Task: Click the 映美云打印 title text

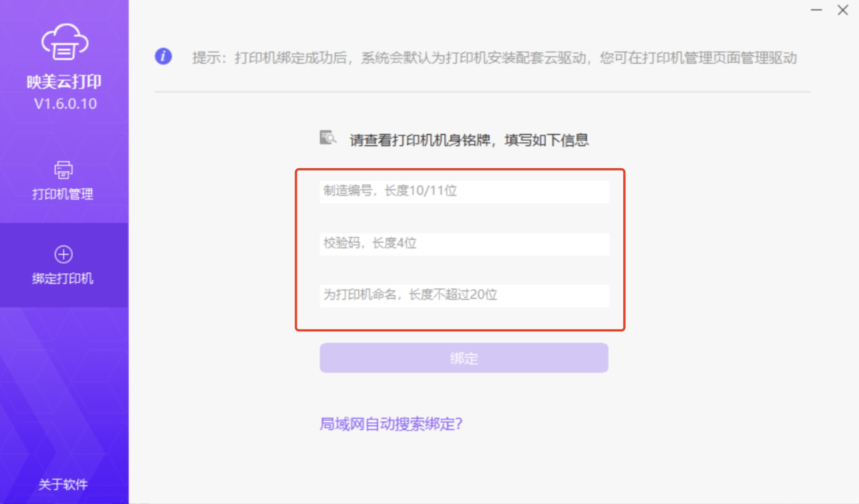Action: [x=64, y=81]
